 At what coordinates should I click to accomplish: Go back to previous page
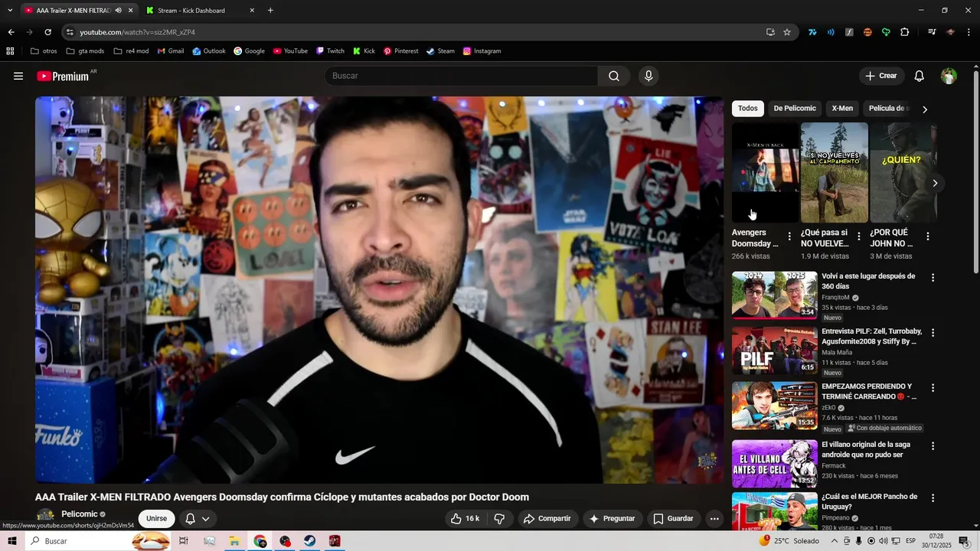(11, 32)
